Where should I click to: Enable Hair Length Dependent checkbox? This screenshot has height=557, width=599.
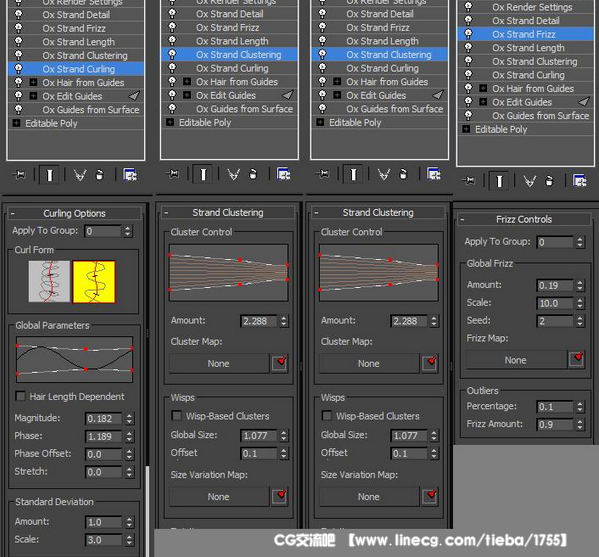[x=20, y=396]
